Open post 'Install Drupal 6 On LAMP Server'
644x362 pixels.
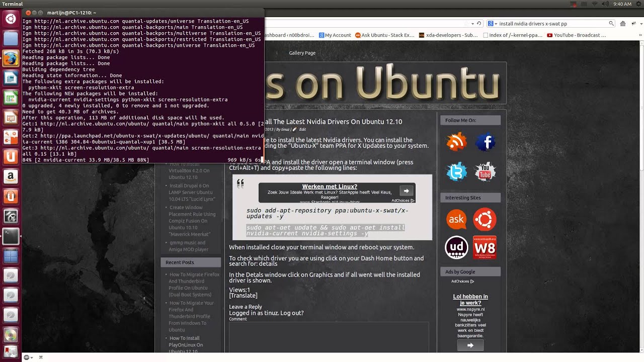192,192
